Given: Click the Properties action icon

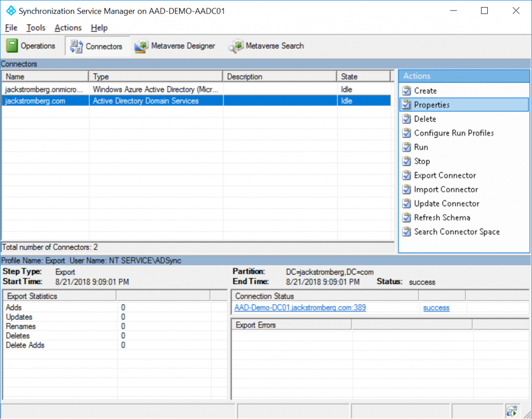Looking at the screenshot, I should click(406, 105).
